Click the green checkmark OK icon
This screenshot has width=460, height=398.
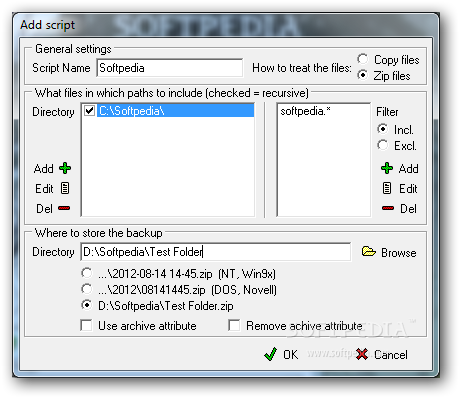pos(270,354)
